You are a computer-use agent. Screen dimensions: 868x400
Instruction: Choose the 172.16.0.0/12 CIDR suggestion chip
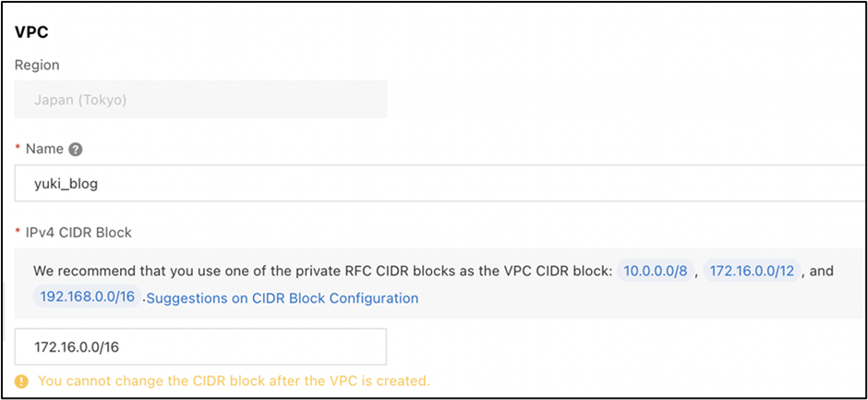[751, 271]
